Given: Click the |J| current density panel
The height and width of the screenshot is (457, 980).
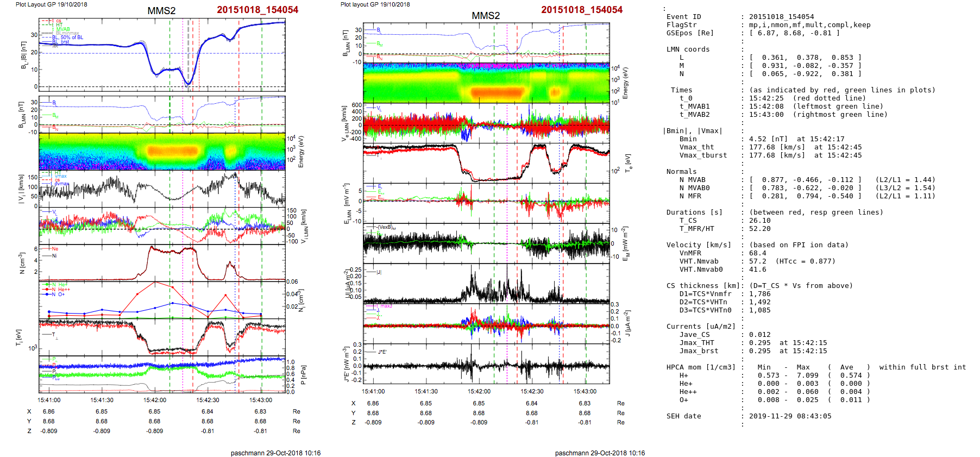Looking at the screenshot, I should [x=486, y=284].
